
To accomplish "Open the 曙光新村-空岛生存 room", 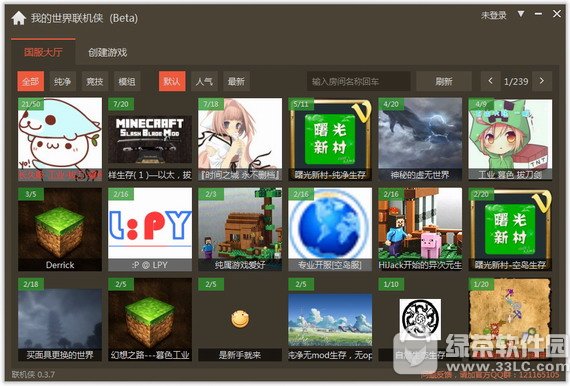I will coord(510,229).
